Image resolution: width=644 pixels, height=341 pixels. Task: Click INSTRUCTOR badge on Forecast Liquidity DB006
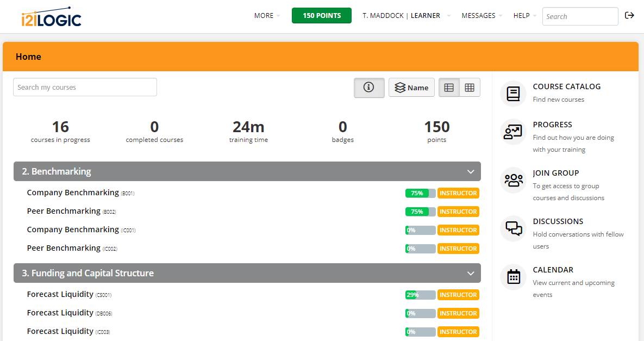458,313
